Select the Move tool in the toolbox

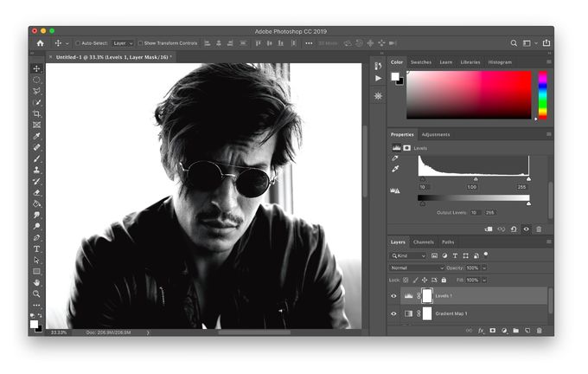(36, 68)
